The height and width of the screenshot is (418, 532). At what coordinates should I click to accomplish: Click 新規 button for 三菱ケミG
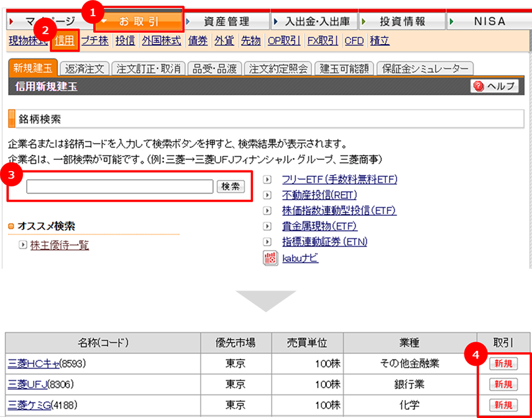(504, 405)
